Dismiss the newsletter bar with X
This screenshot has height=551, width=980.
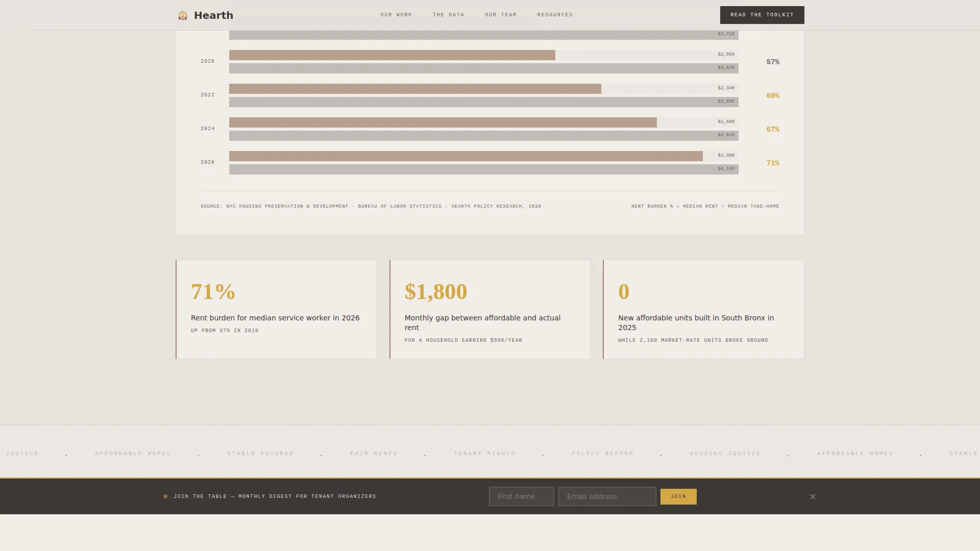(x=813, y=496)
